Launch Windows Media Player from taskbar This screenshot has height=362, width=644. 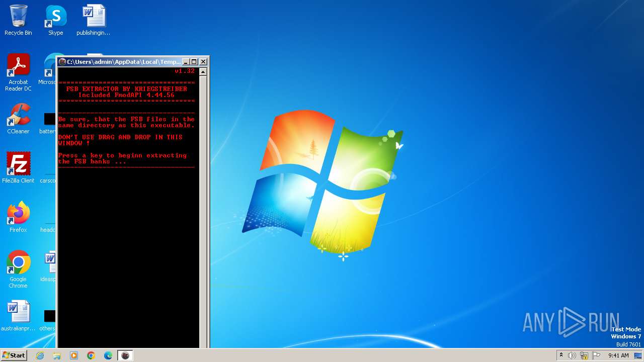click(x=74, y=355)
